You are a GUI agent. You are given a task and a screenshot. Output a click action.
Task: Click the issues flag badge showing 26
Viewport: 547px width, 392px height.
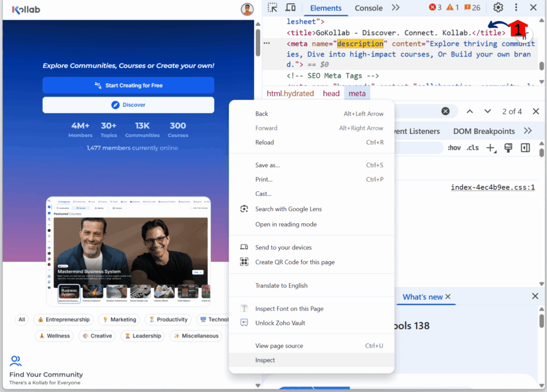pos(472,7)
